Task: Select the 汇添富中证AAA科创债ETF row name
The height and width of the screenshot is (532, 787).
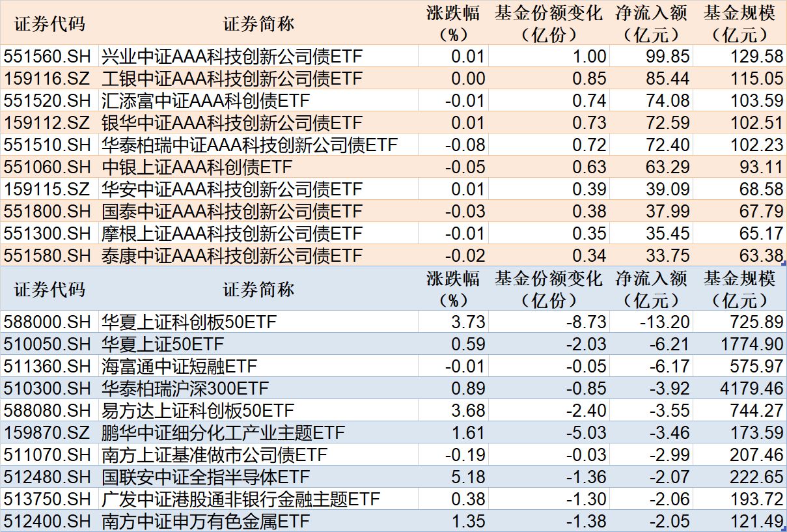Action: point(206,101)
